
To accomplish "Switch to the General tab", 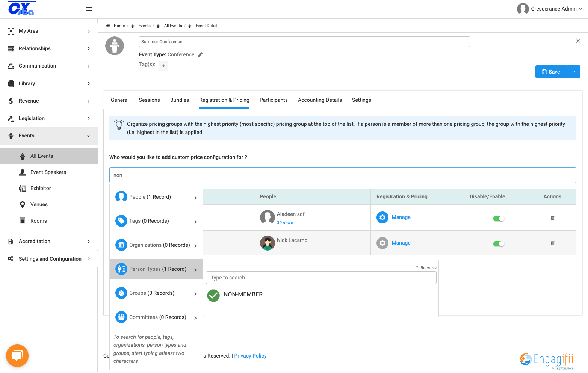I will click(x=120, y=100).
